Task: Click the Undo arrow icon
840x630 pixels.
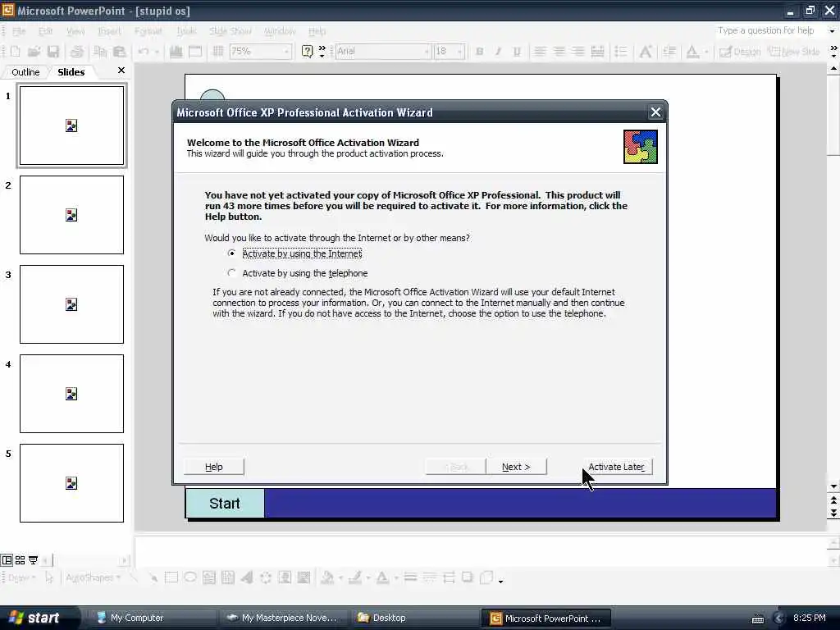Action: point(144,52)
